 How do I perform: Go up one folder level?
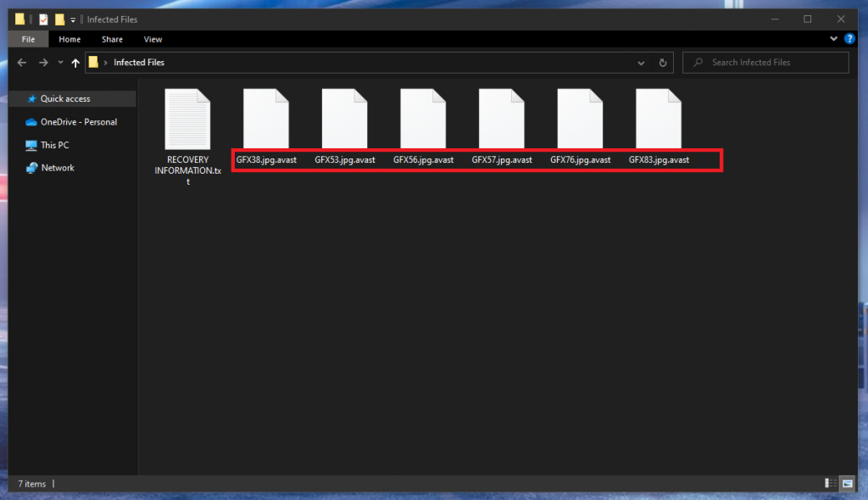[75, 63]
